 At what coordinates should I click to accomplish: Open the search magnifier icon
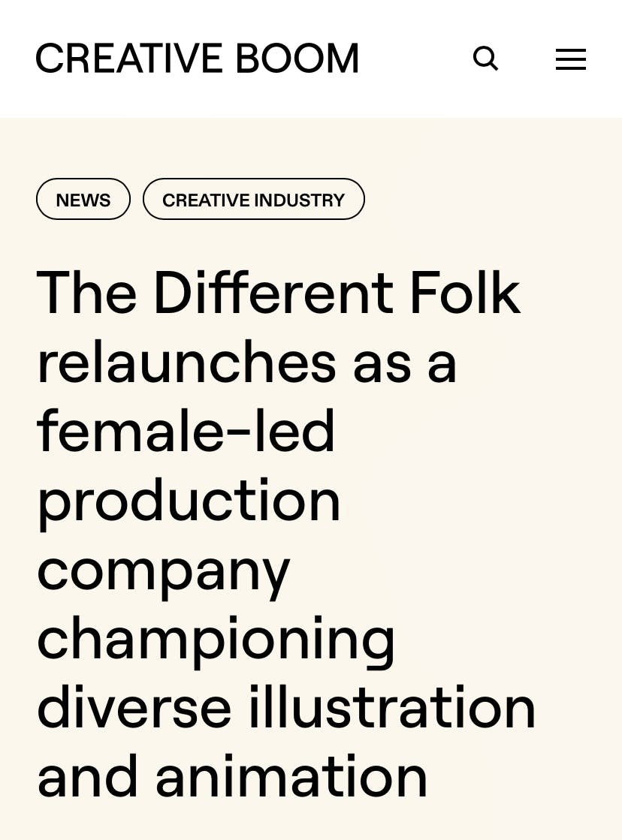coord(485,59)
